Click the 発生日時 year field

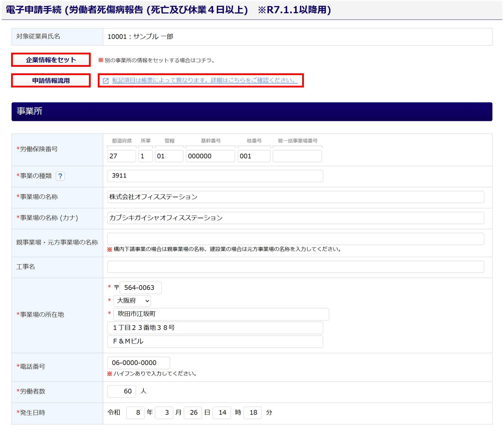(x=135, y=413)
